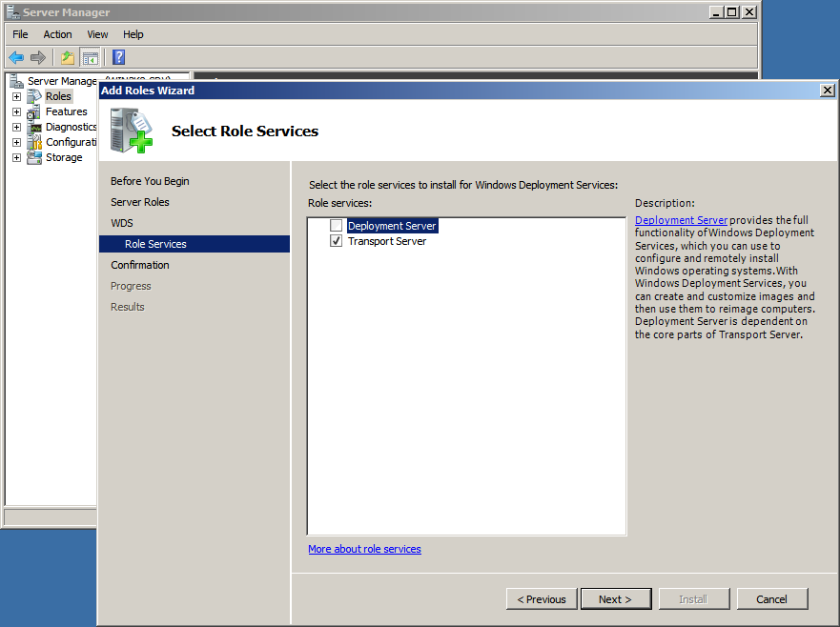Viewport: 840px width, 627px height.
Task: Select the Storage label in the tree
Action: (64, 157)
